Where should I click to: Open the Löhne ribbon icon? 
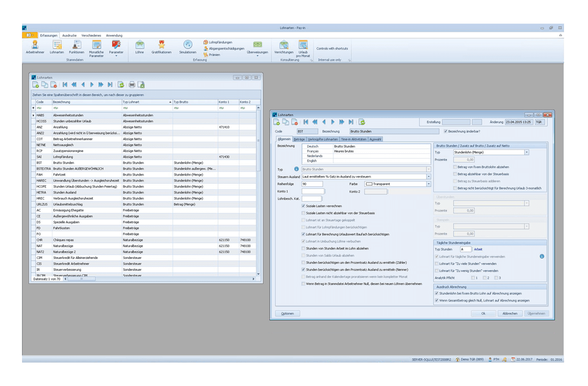coord(140,47)
